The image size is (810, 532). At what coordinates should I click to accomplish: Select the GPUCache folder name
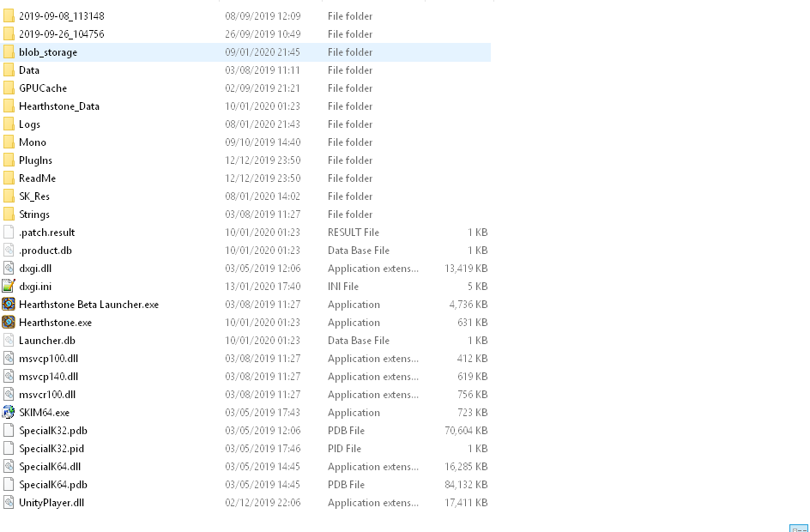coord(42,88)
